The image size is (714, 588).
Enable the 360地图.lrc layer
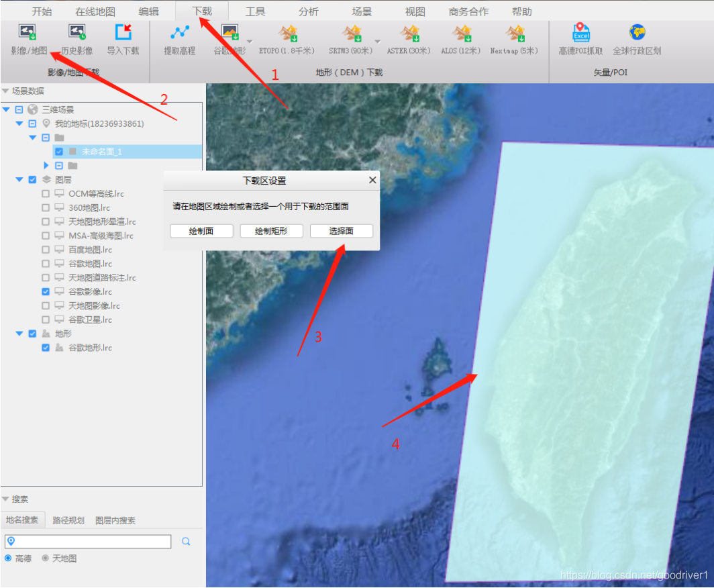46,207
